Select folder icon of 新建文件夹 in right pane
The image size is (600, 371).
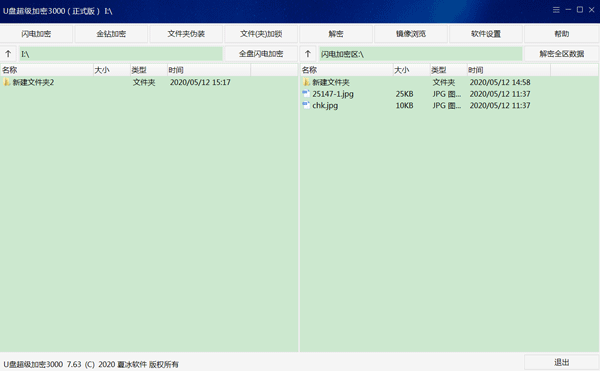click(x=306, y=82)
